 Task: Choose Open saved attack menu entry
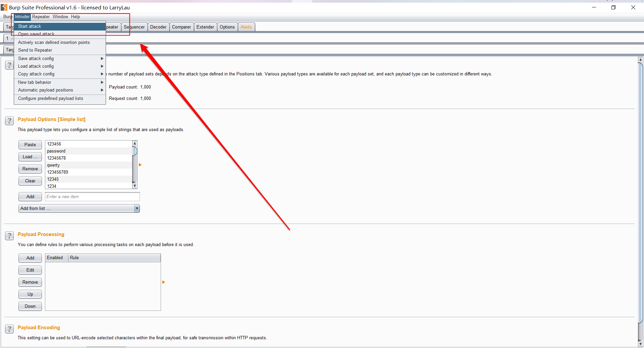coord(60,34)
